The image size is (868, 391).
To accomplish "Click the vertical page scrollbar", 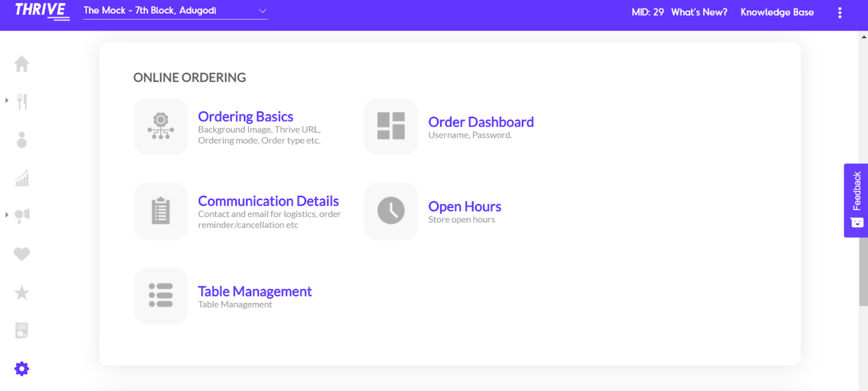I will [x=863, y=211].
